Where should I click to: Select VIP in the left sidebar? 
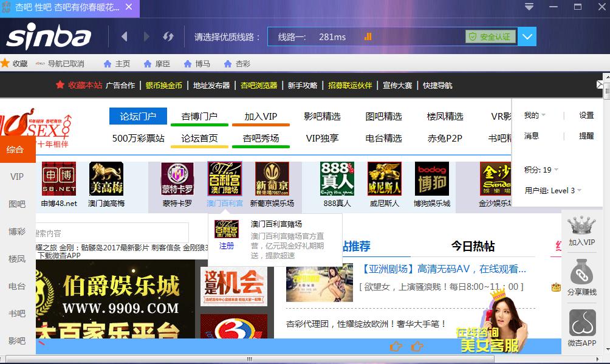pos(17,176)
